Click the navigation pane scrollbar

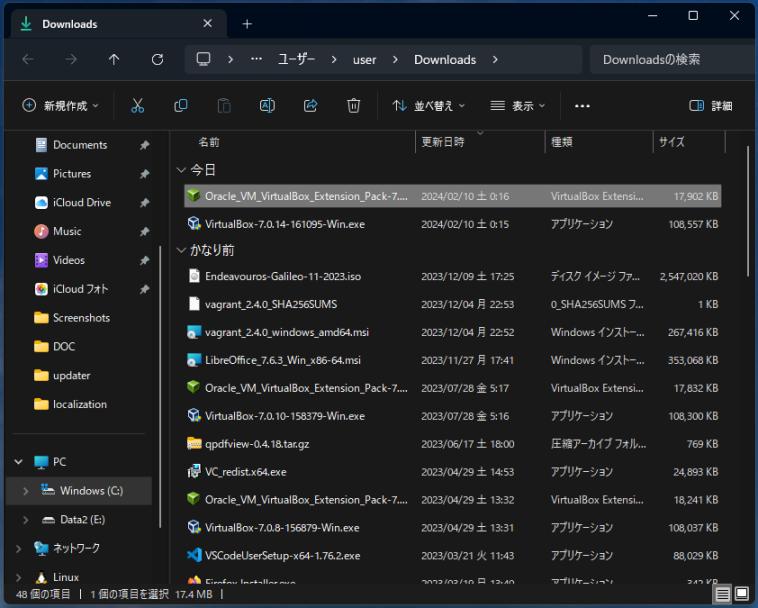point(160,387)
